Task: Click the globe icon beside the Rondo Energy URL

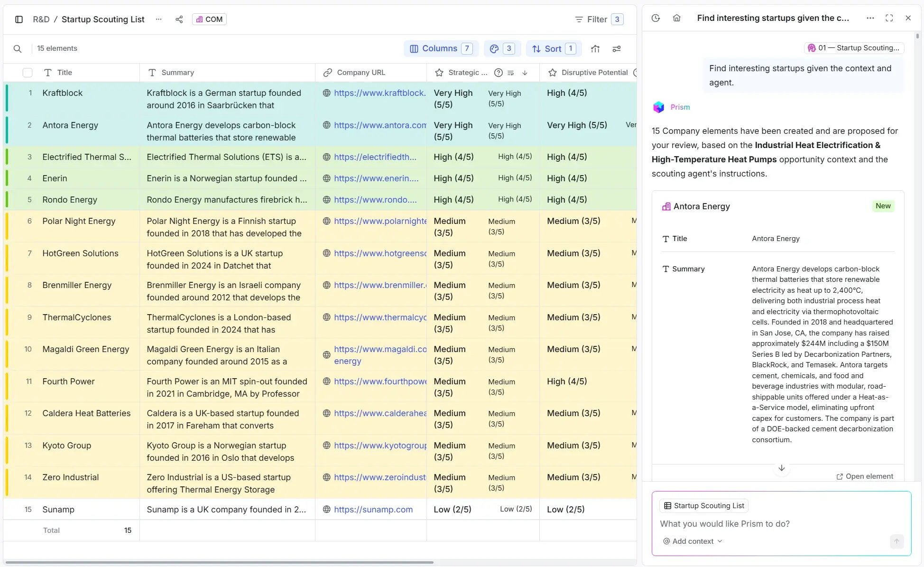Action: tap(326, 200)
